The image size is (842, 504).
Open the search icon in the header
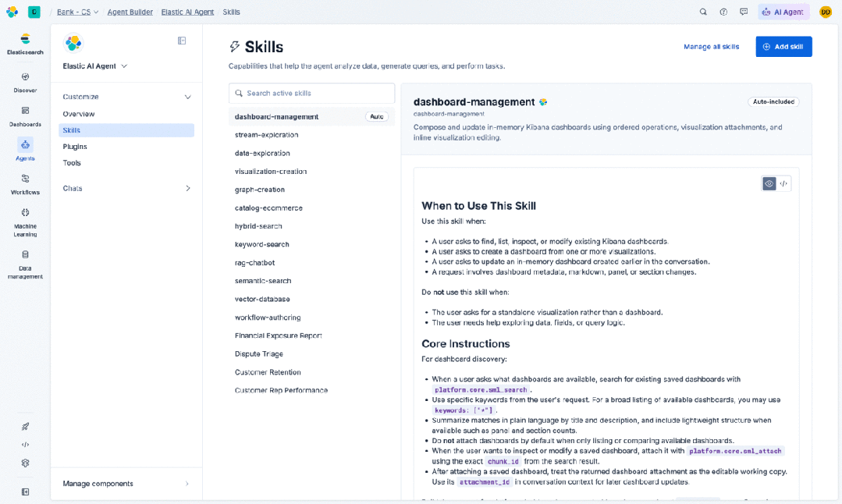coord(703,12)
